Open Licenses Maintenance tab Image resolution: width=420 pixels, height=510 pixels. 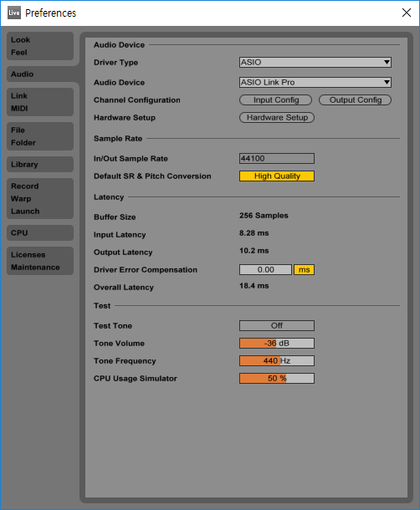click(40, 261)
